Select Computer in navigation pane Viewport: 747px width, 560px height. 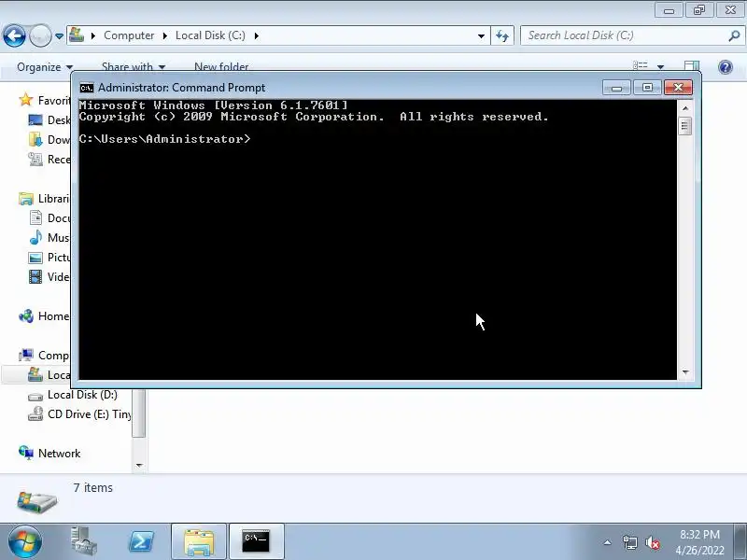click(44, 356)
